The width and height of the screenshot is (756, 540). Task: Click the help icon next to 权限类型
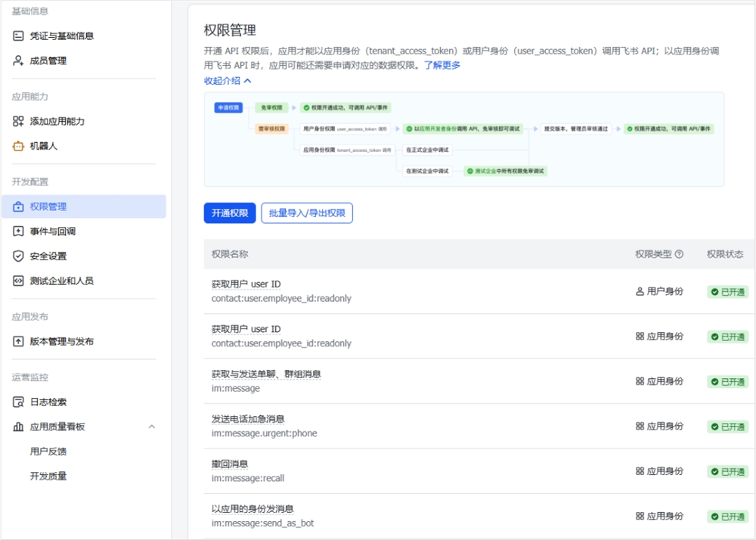click(x=679, y=255)
